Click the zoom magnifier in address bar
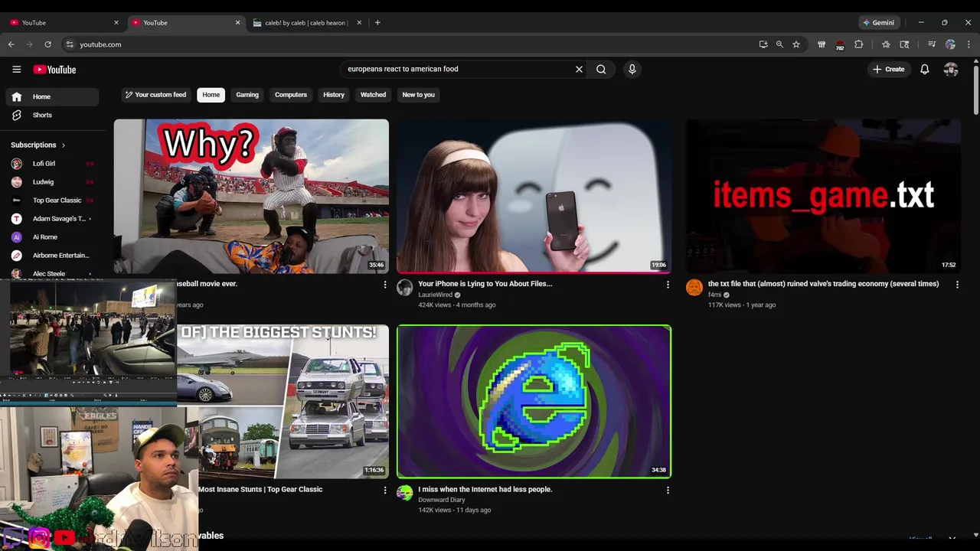This screenshot has width=980, height=551. click(x=779, y=44)
